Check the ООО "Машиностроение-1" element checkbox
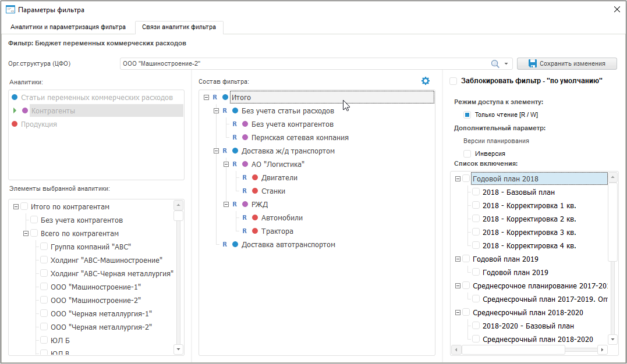The height and width of the screenshot is (364, 627). coord(44,287)
